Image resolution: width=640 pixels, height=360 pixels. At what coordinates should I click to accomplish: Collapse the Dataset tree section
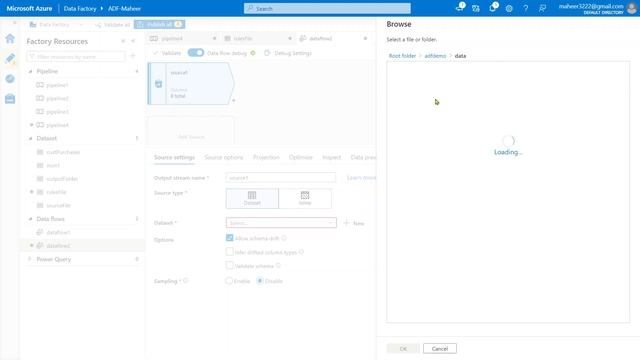click(31, 138)
